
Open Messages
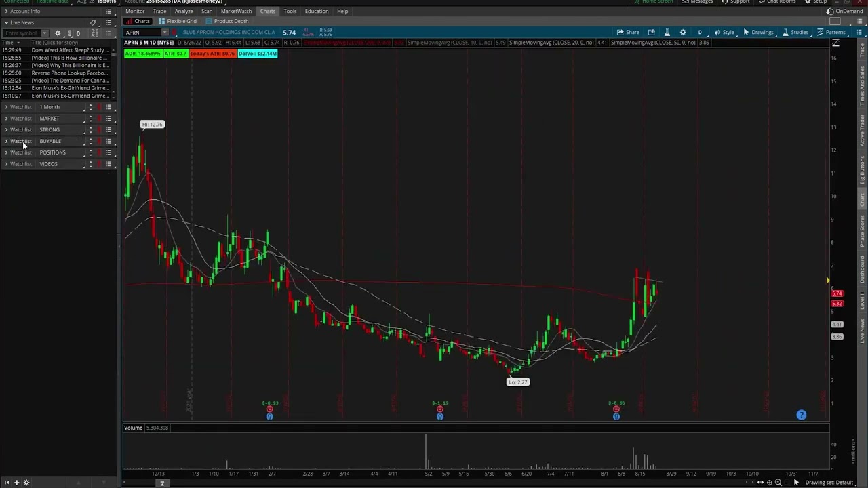698,2
